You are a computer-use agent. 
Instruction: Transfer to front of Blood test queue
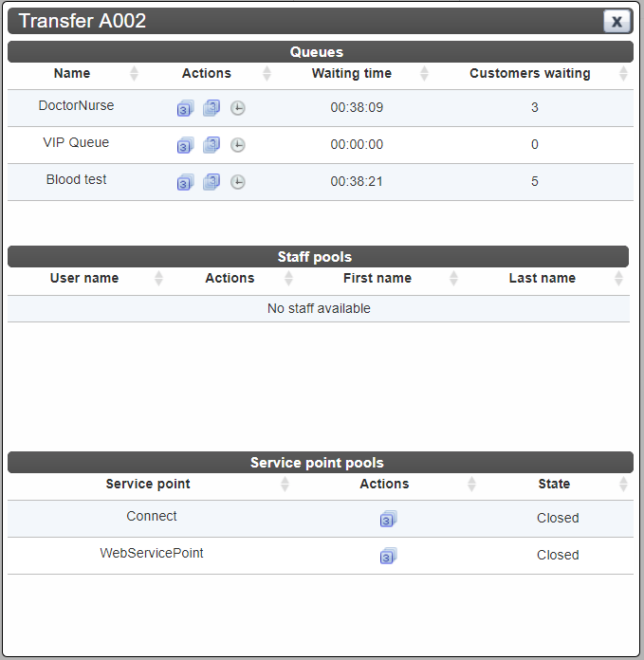pyautogui.click(x=185, y=182)
